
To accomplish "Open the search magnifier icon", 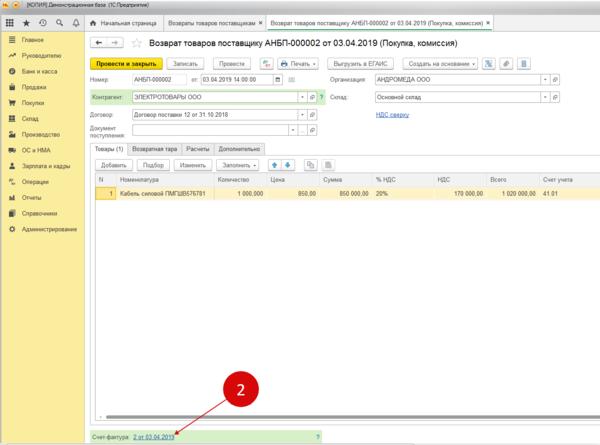I will click(x=59, y=23).
